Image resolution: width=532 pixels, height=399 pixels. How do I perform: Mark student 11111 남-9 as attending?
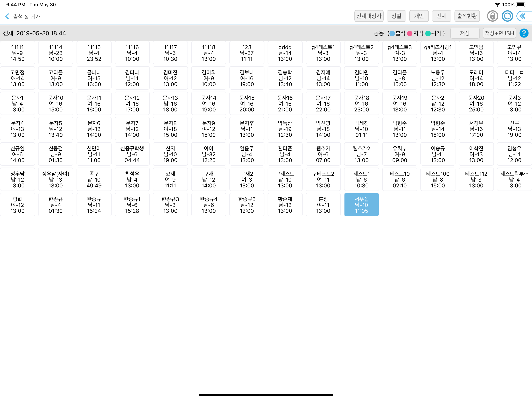click(x=17, y=53)
